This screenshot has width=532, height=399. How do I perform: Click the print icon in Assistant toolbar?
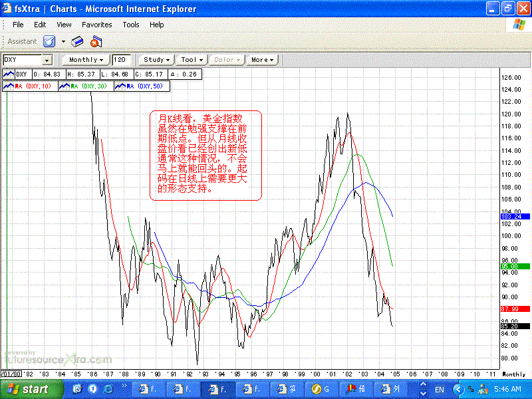tap(77, 41)
